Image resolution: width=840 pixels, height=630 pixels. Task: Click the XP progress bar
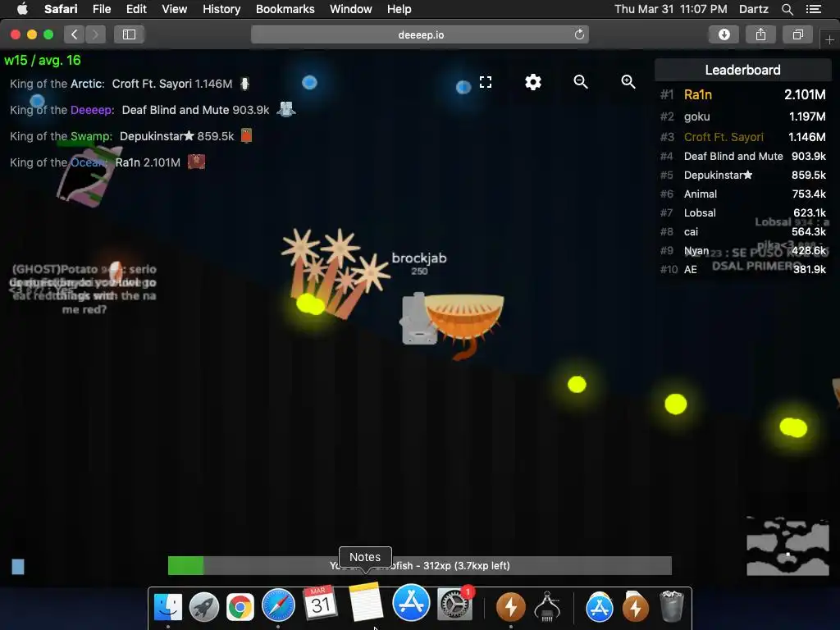coord(419,566)
